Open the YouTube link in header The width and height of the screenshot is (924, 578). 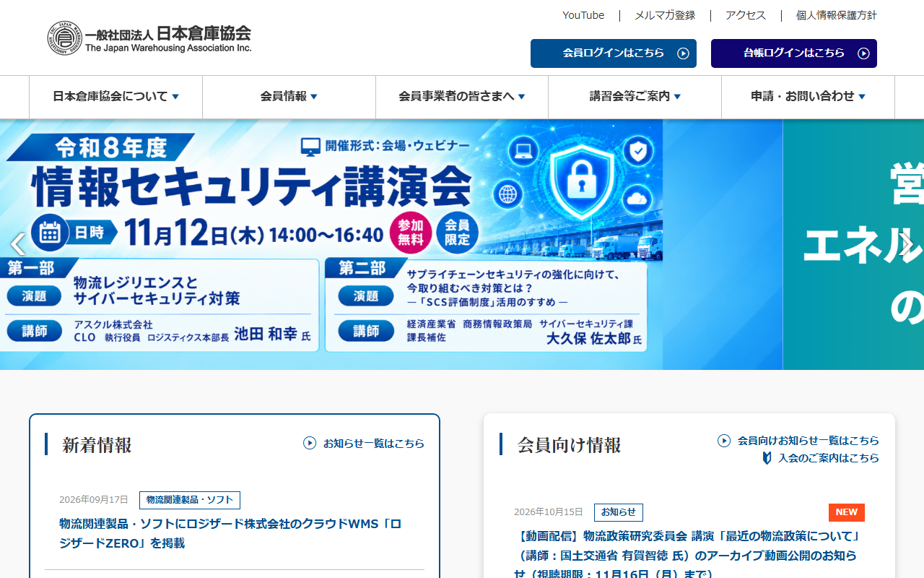click(583, 15)
